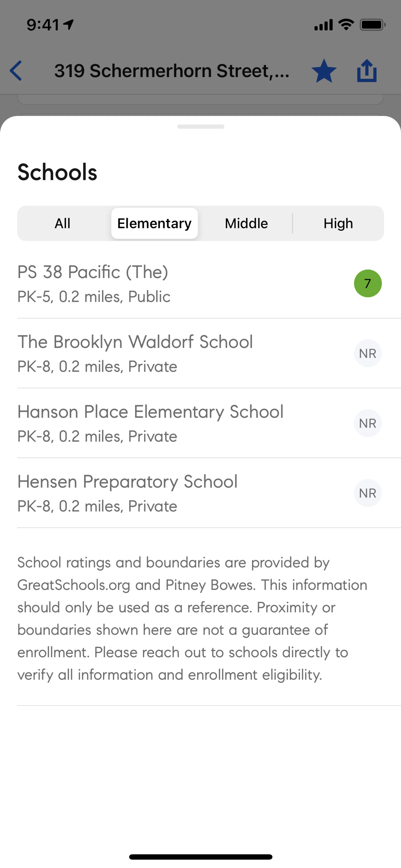Tap the favorite star icon
This screenshot has height=868, width=401.
coord(324,71)
